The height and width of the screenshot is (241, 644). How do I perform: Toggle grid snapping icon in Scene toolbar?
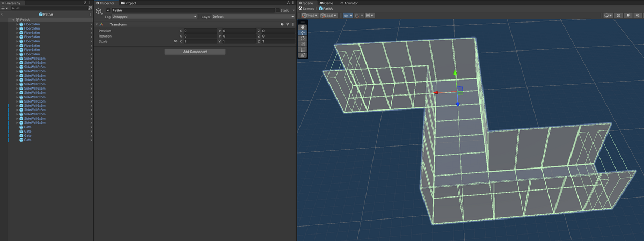tap(346, 16)
